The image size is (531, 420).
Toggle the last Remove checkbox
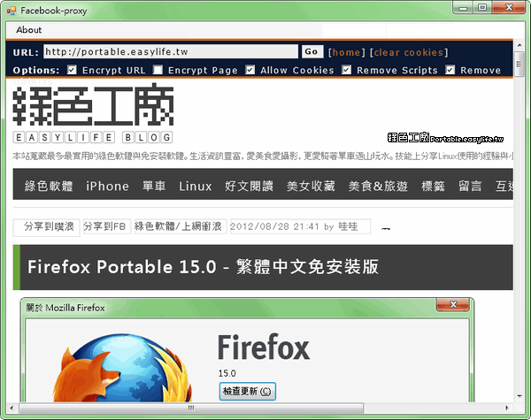pos(450,70)
